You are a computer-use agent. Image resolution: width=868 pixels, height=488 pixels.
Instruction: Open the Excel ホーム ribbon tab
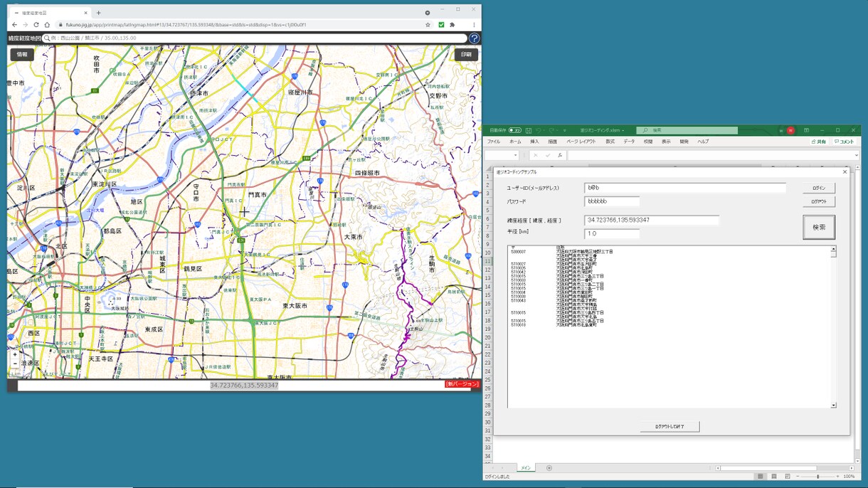(x=515, y=142)
